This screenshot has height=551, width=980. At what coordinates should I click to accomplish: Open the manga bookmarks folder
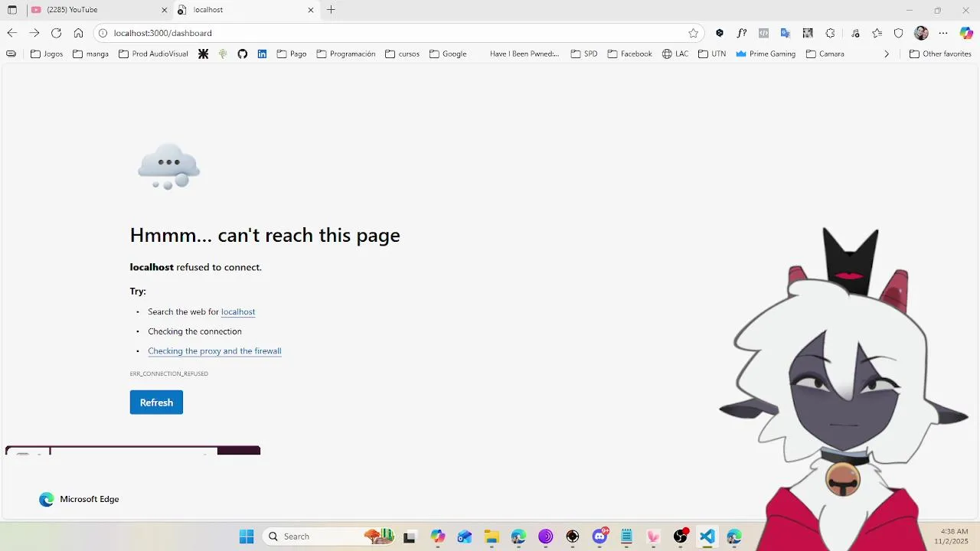tap(91, 54)
